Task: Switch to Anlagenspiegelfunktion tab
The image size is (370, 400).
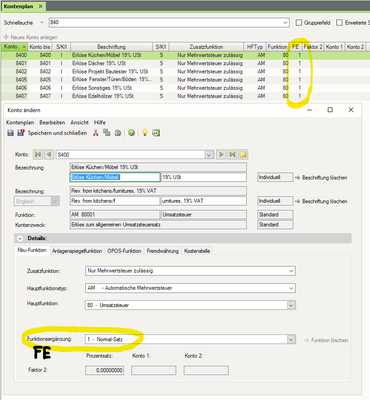Action: pos(77,251)
